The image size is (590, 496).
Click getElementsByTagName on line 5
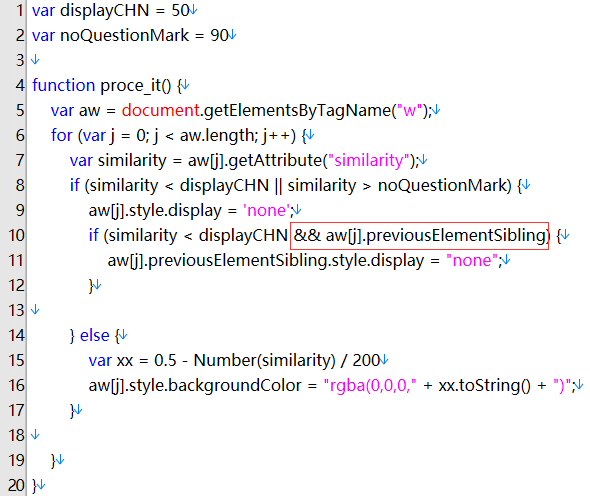[x=297, y=110]
